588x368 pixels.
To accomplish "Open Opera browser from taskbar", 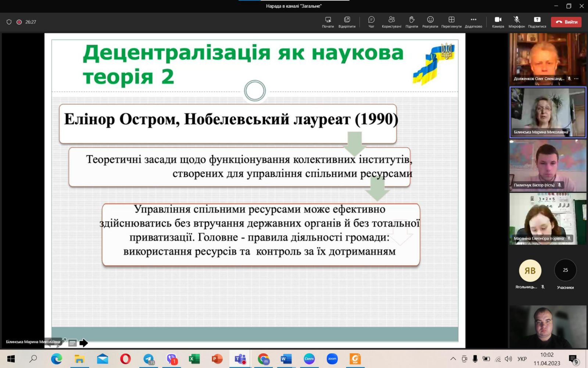I will 125,359.
